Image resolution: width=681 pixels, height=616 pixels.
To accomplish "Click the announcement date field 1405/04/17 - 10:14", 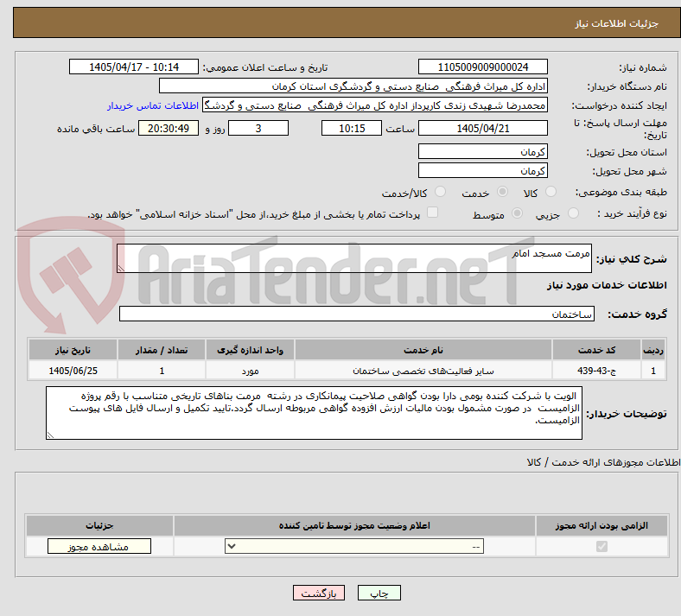I will (134, 67).
